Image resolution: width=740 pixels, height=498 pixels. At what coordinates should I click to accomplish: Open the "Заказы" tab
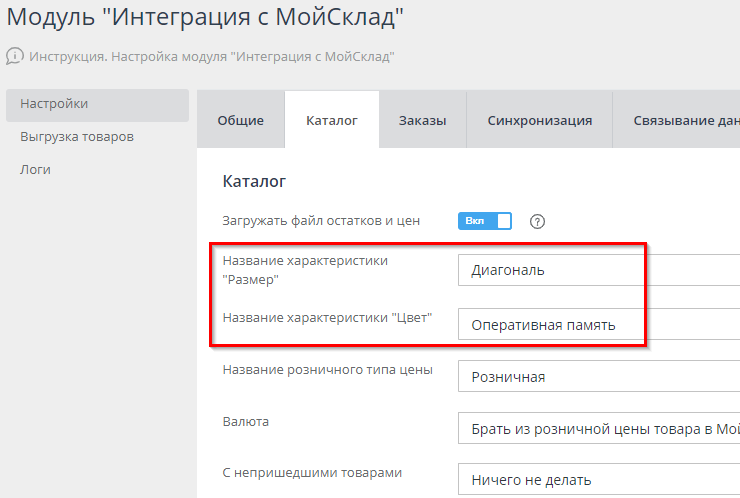(x=423, y=120)
